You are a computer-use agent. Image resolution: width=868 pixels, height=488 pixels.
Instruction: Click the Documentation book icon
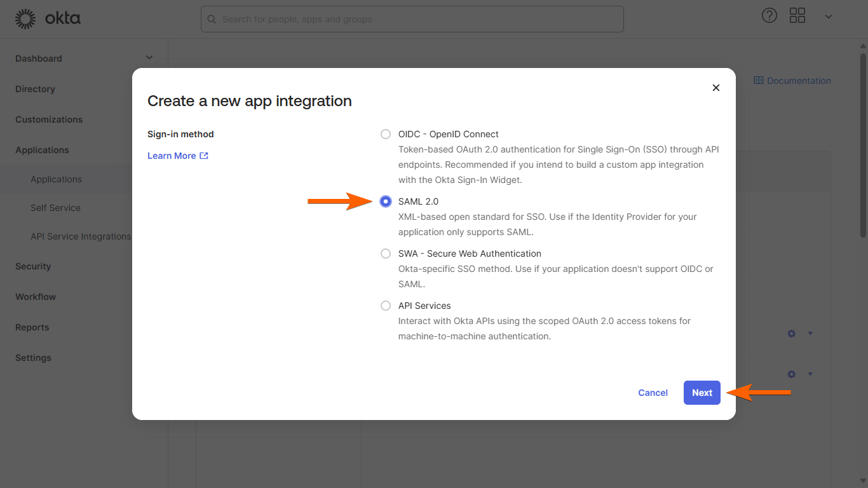759,81
